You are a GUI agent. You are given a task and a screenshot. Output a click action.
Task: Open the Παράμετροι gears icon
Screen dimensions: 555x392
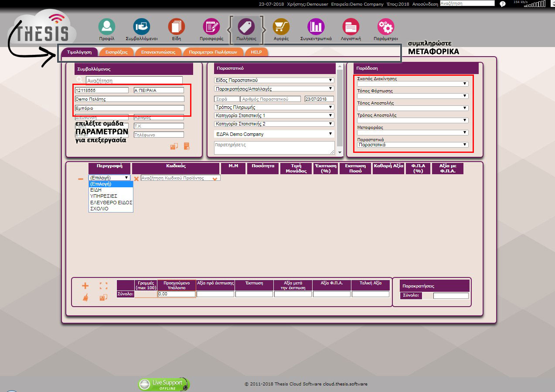tap(385, 27)
